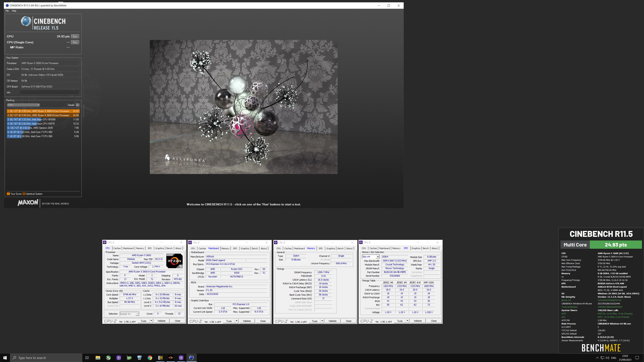This screenshot has width=644, height=362.
Task: Click Tools button in the Memory CPU-Z window
Action: click(x=314, y=321)
